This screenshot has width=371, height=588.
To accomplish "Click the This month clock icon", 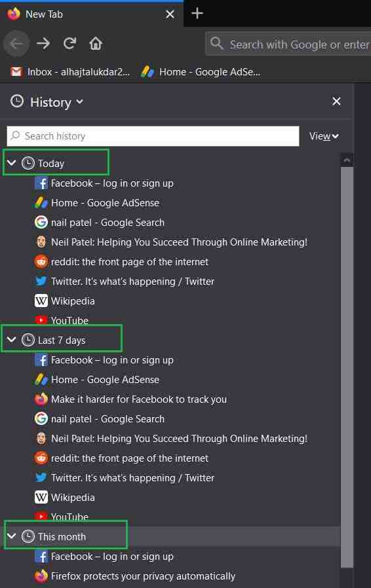I will [28, 537].
